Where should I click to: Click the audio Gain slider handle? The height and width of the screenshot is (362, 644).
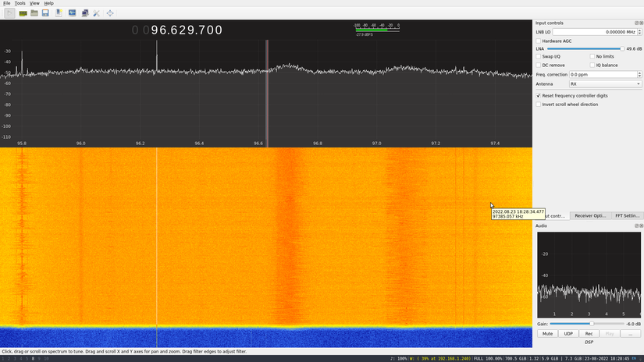point(592,324)
